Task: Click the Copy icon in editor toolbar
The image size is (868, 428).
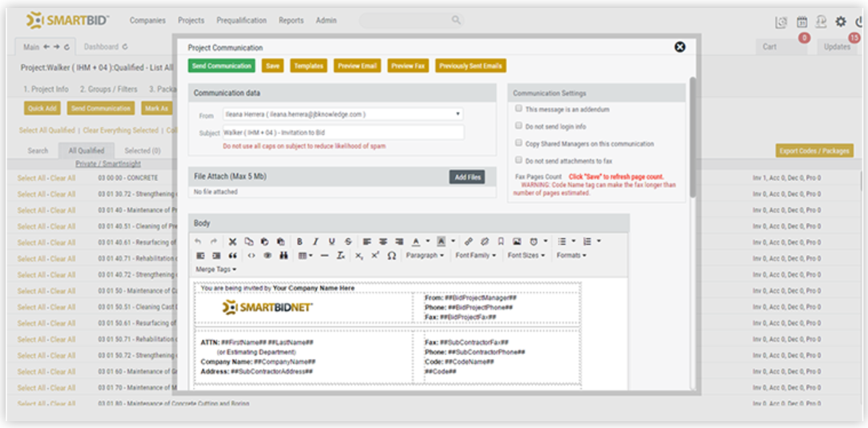Action: coord(249,241)
